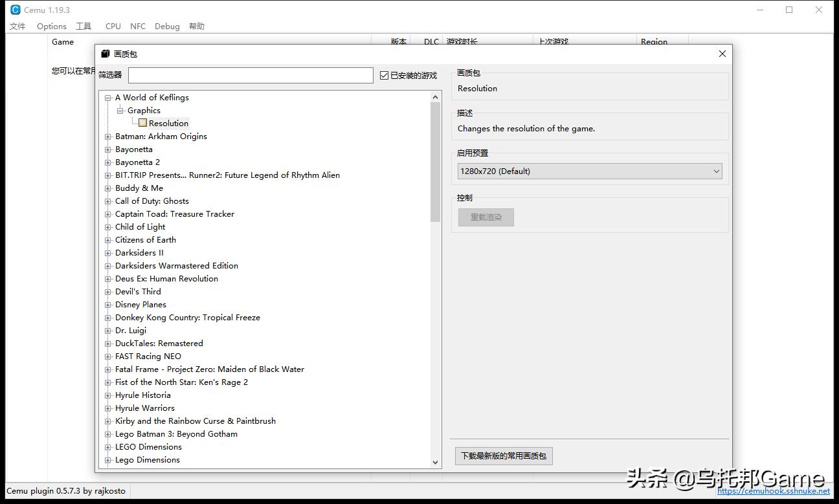The width and height of the screenshot is (839, 504).
Task: Select Citizens of Earth entry
Action: coord(146,240)
